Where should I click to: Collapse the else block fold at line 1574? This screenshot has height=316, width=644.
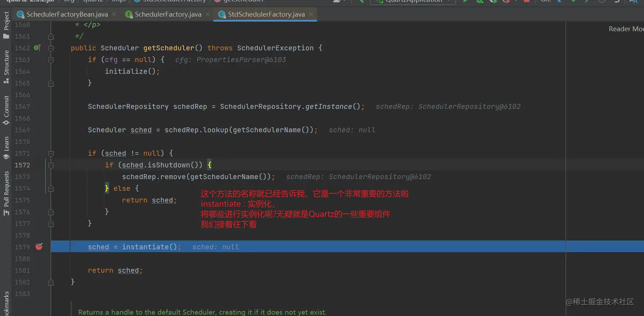pos(51,188)
